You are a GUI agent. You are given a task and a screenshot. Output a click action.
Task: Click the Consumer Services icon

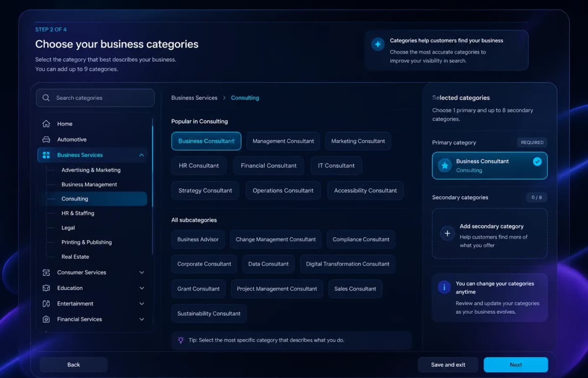coord(46,272)
